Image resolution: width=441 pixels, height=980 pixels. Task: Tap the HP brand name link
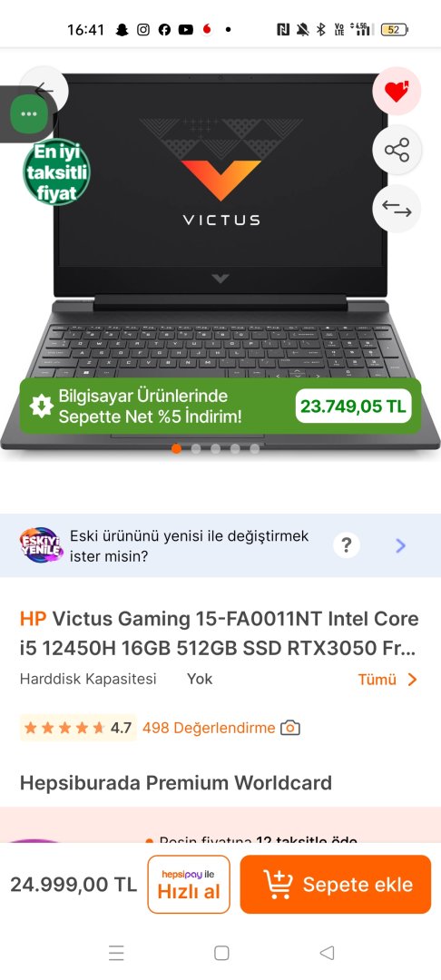tap(33, 619)
